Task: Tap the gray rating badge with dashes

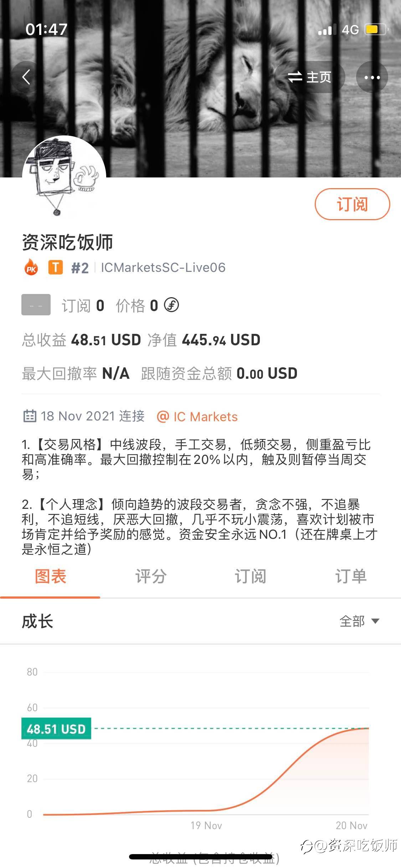Action: tap(36, 305)
